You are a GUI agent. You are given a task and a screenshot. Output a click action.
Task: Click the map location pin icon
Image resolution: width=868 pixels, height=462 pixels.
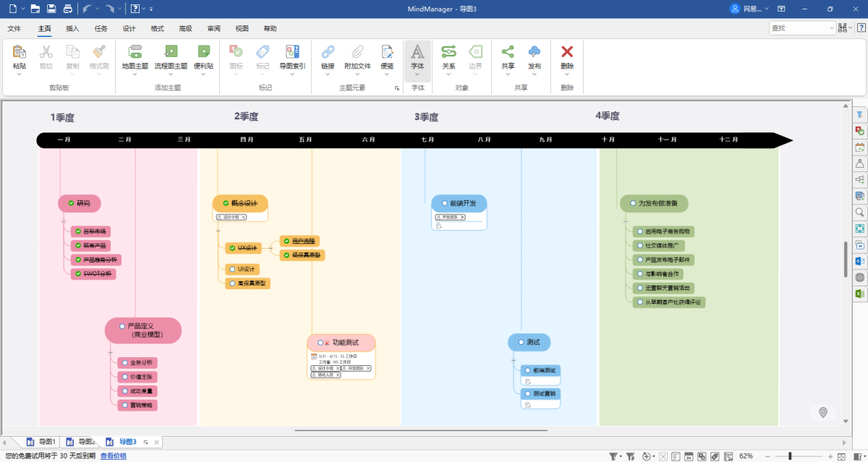[822, 412]
